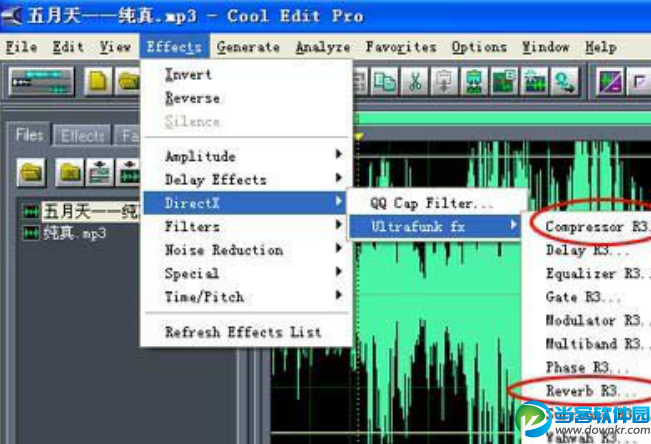Switch to the Files tab
The width and height of the screenshot is (651, 444).
(29, 135)
